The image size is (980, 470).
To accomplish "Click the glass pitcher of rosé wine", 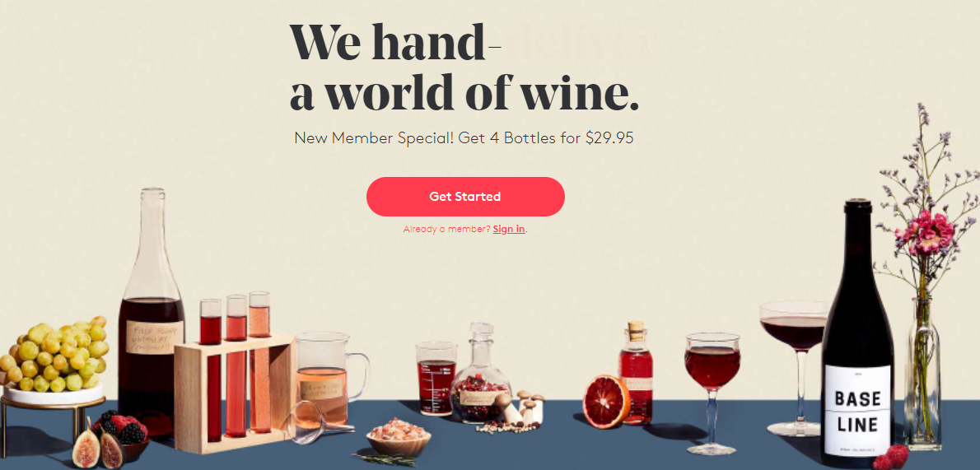I will click(328, 378).
